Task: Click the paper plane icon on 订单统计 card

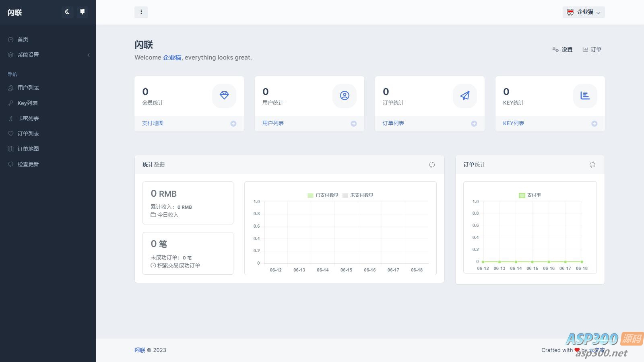Action: point(465,96)
